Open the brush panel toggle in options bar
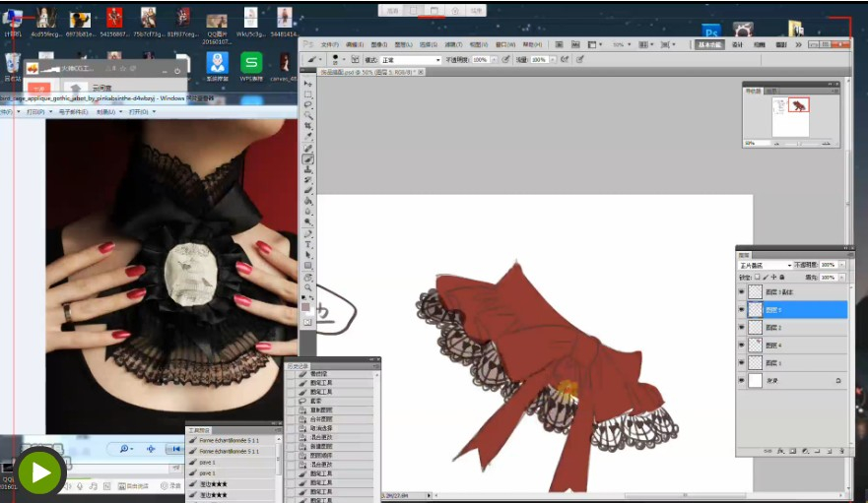This screenshot has height=503, width=868. (355, 59)
